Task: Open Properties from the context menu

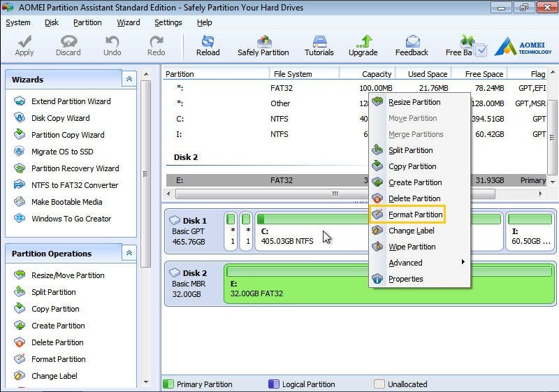Action: [x=420, y=279]
